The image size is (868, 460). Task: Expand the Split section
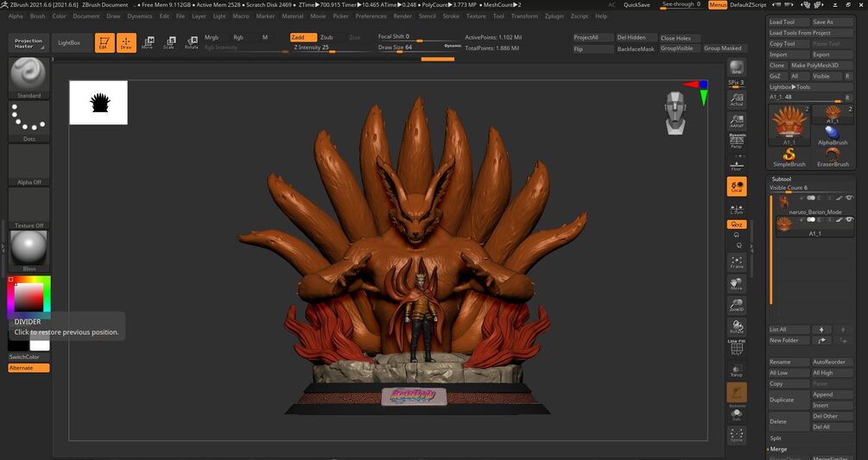click(776, 438)
